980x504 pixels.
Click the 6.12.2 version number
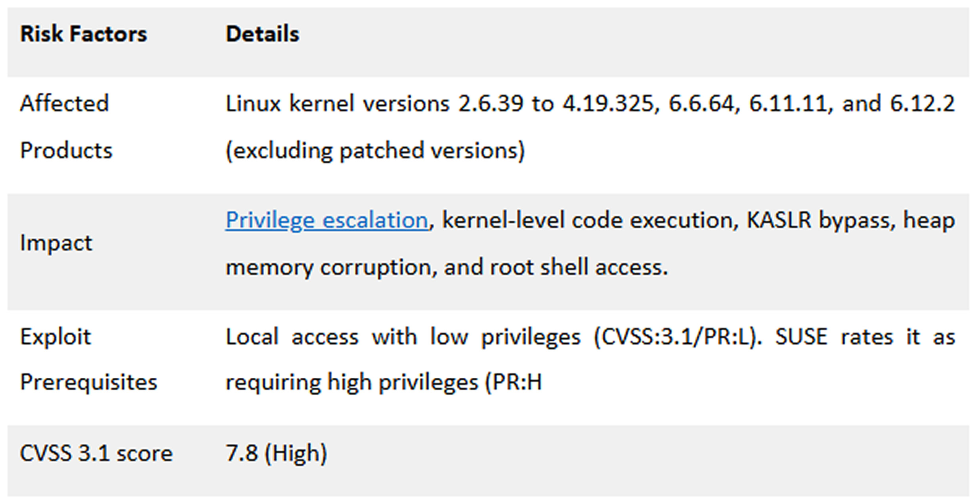click(923, 104)
